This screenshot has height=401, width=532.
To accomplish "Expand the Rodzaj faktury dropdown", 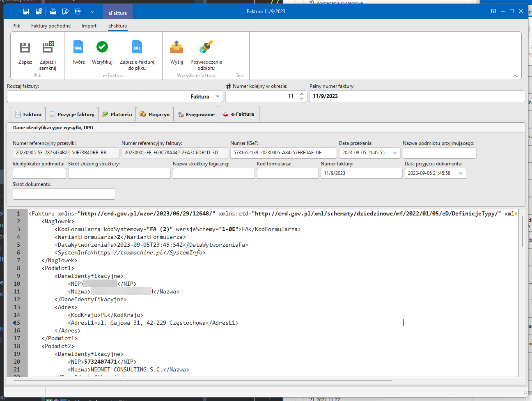I will tap(218, 96).
